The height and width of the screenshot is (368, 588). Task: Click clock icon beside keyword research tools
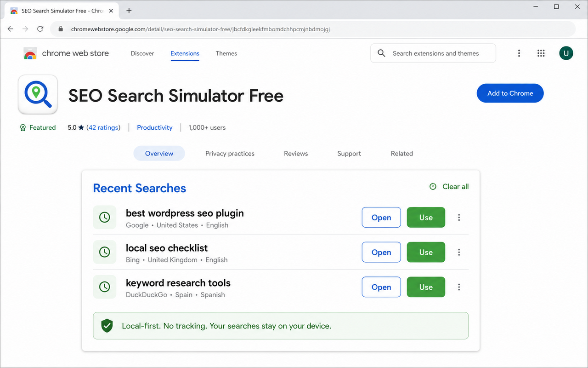[105, 287]
